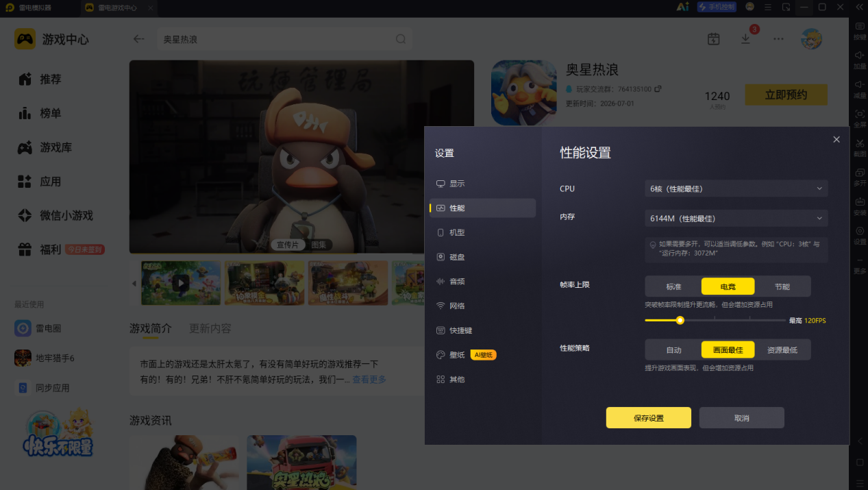Select 电竞 frame rate option
Screen dimensions: 868x490
(x=728, y=286)
